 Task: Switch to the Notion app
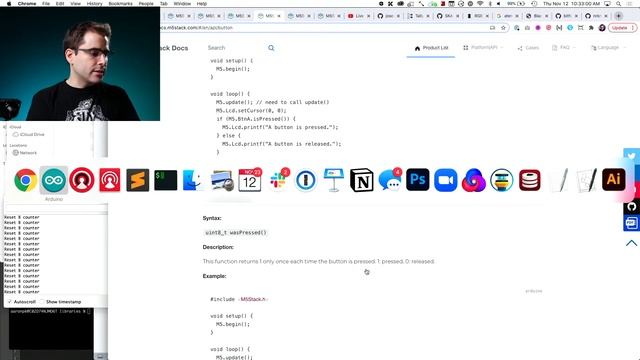(x=362, y=180)
